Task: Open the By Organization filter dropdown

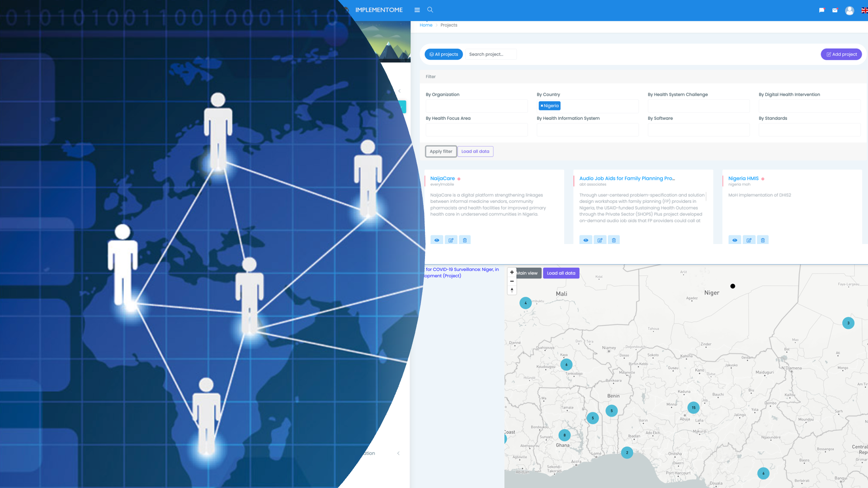Action: pyautogui.click(x=476, y=106)
